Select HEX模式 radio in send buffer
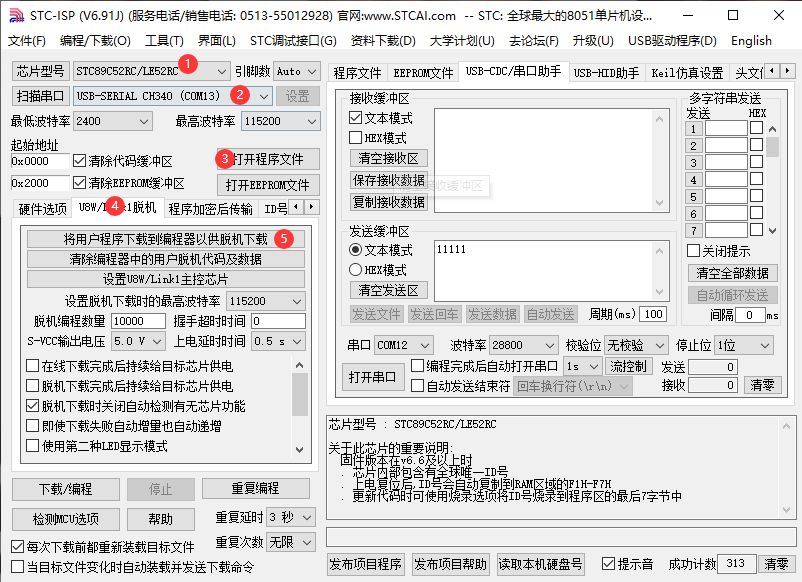This screenshot has height=582, width=802. tap(355, 270)
